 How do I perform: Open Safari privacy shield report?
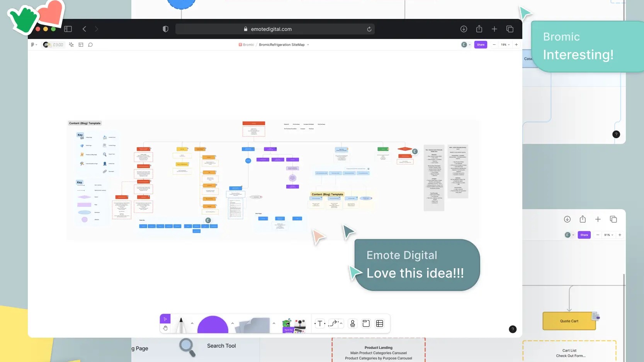click(x=165, y=29)
